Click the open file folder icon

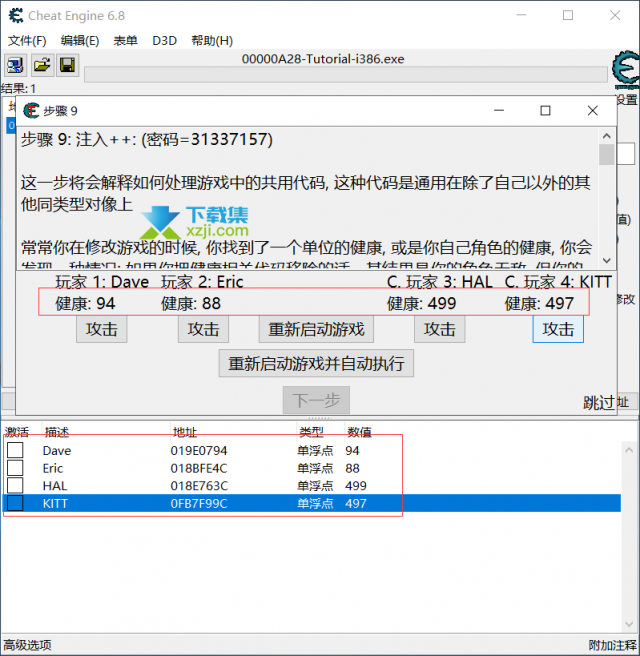click(42, 65)
